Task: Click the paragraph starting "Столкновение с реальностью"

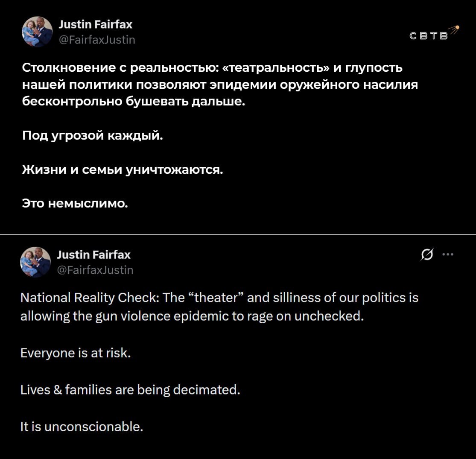Action: tap(219, 85)
